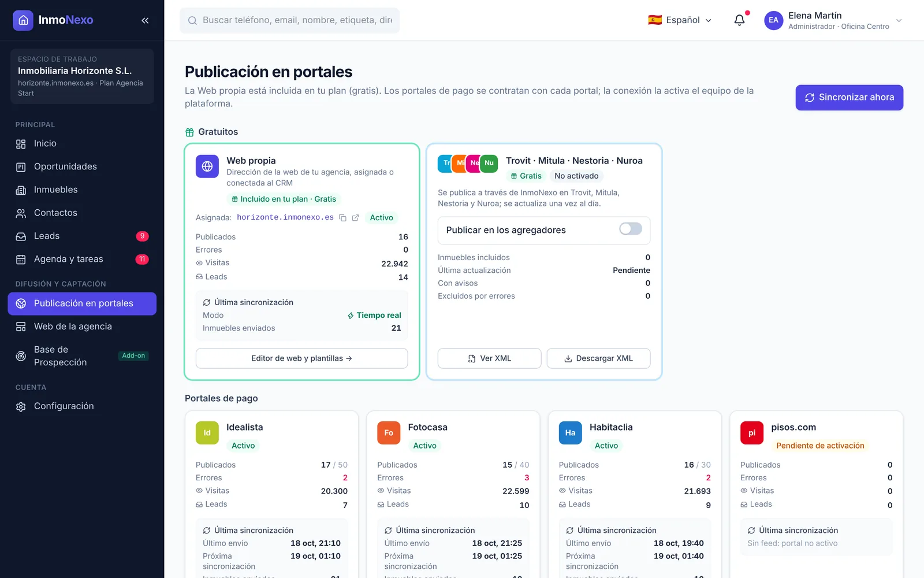Open Configuración settings
Screen dimensions: 924x578
coord(82,406)
